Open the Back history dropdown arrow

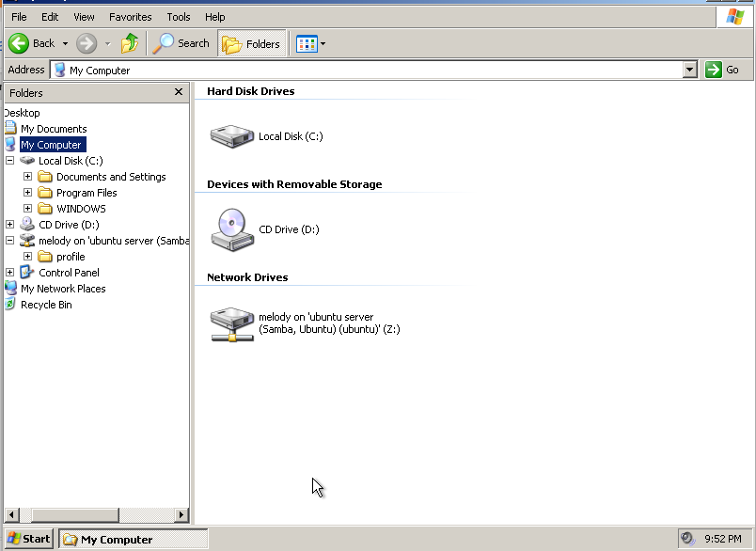click(x=65, y=44)
